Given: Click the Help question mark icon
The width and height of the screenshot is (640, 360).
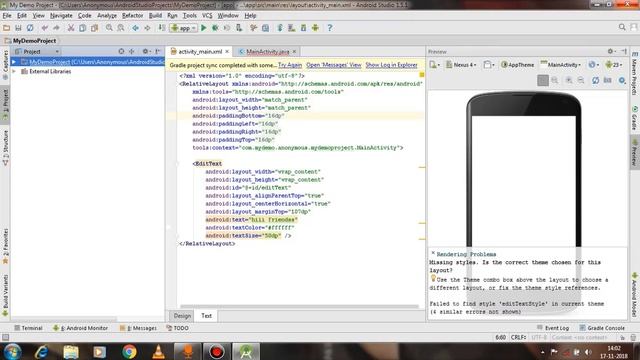Looking at the screenshot, I should [330, 28].
